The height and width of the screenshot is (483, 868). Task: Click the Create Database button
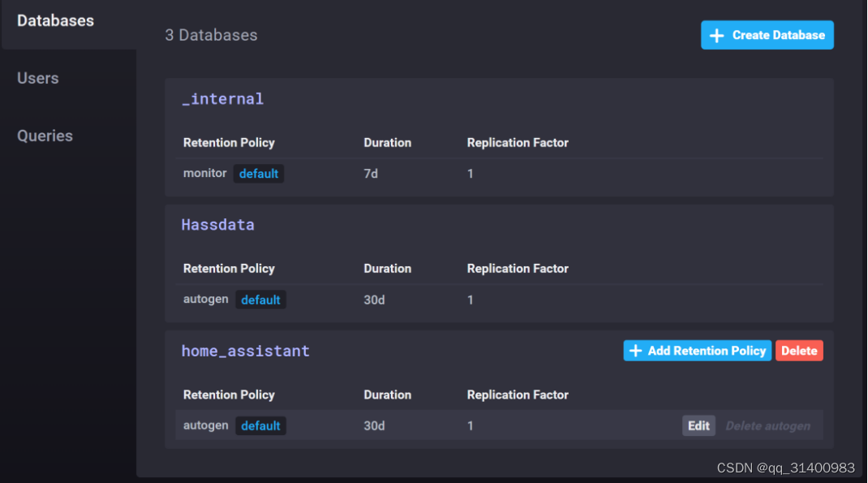tap(767, 35)
